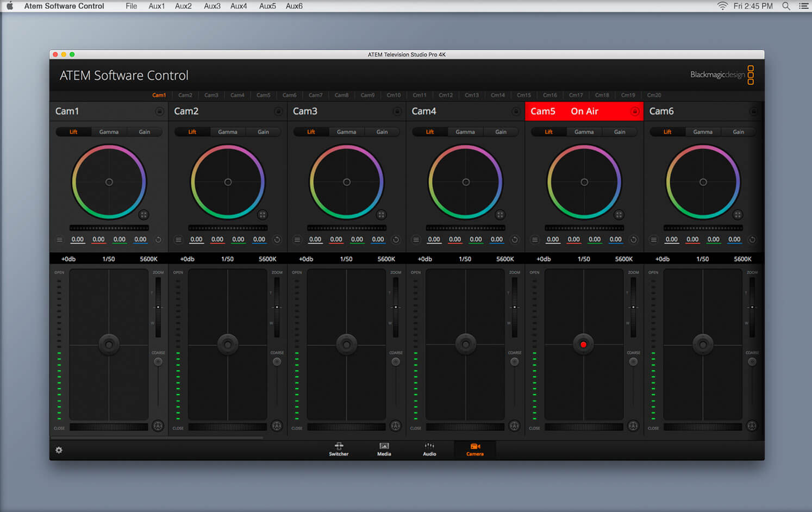812x512 pixels.
Task: Switch Cam4 color wheel to Gain
Action: click(x=501, y=132)
